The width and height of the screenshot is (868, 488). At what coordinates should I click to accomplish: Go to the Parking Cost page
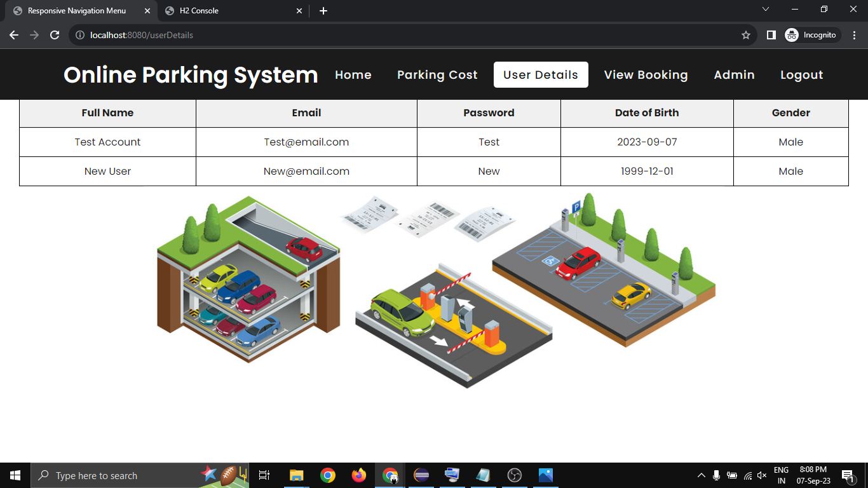437,75
